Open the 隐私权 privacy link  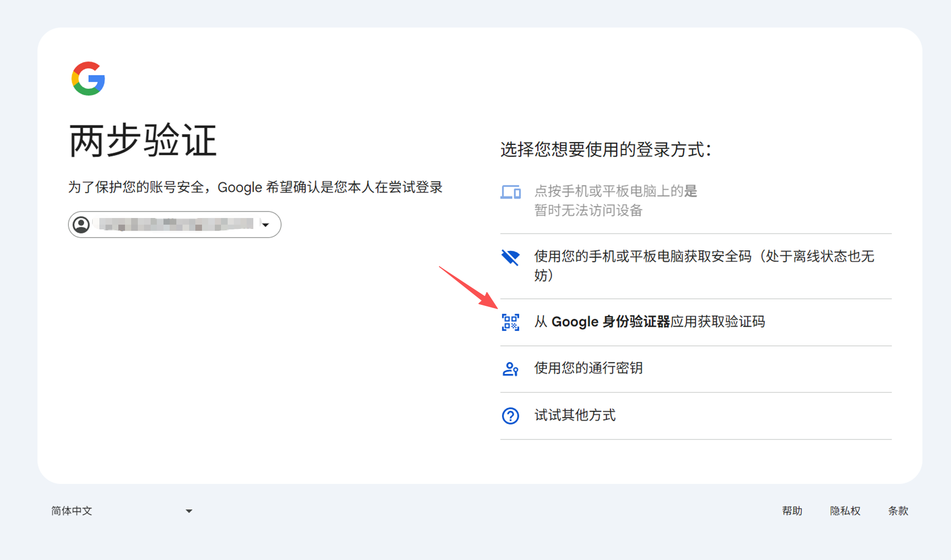click(x=845, y=511)
